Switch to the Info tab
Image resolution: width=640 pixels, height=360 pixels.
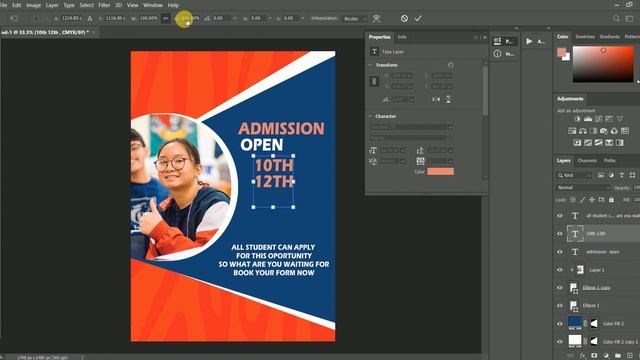point(402,37)
